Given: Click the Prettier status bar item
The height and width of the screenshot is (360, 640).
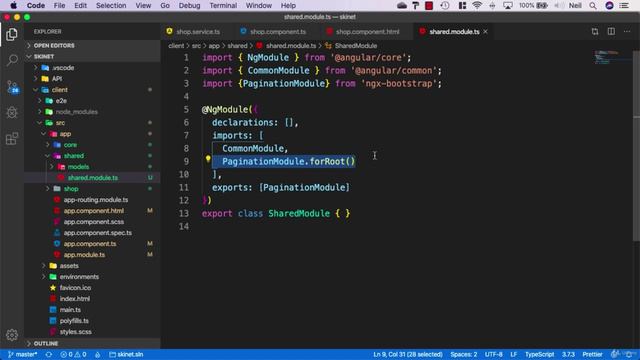Looking at the screenshot, I should [592, 354].
